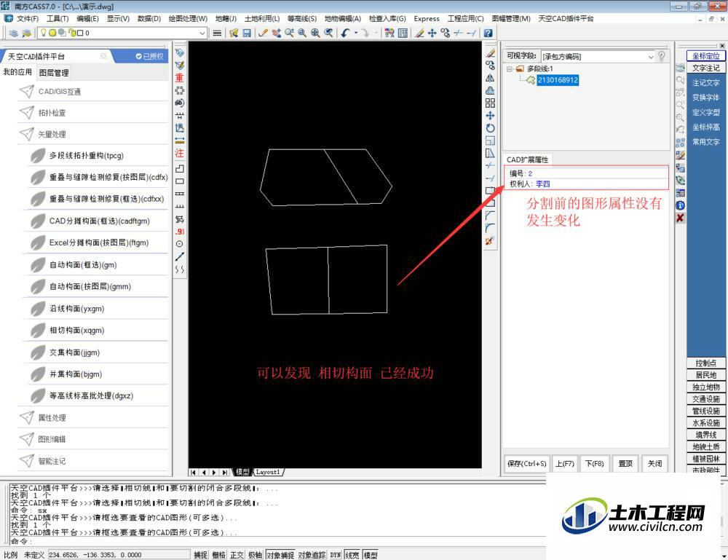Collapse the 多段线:1 tree node

point(510,68)
